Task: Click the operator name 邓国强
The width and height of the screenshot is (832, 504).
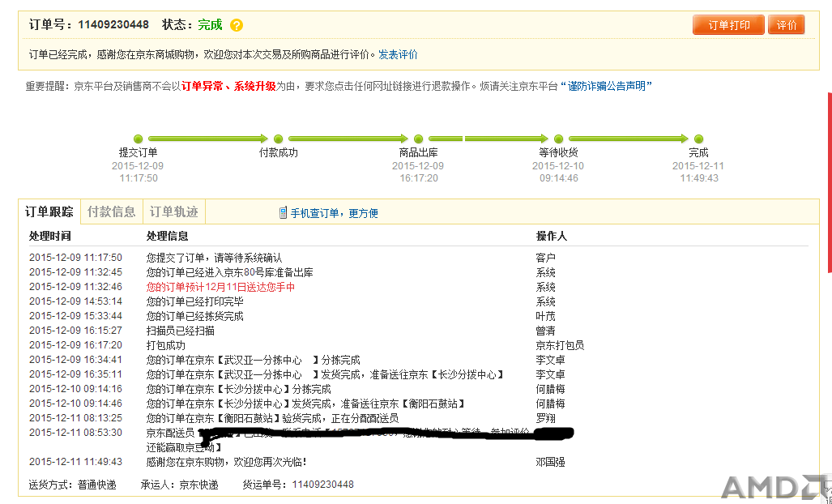Action: [550, 462]
